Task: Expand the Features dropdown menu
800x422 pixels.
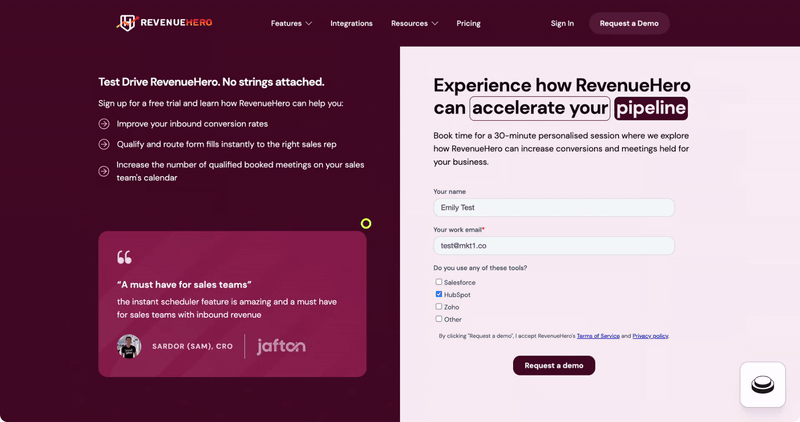Action: tap(291, 23)
